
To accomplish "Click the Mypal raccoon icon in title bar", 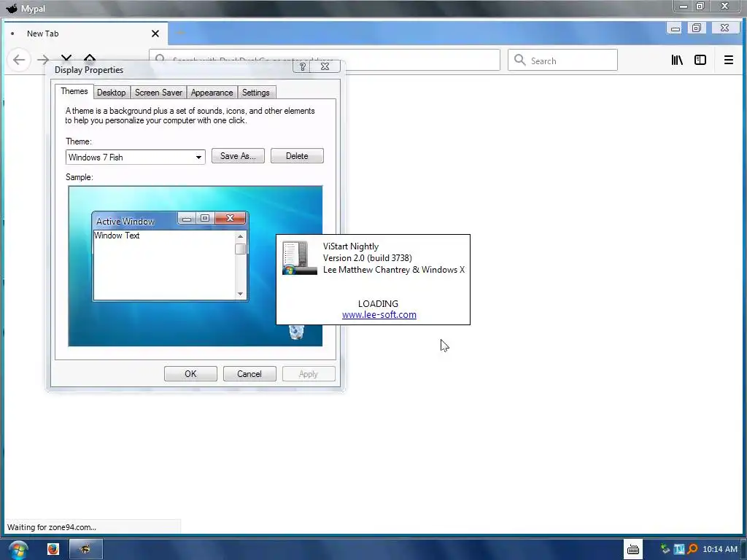I will (12, 8).
